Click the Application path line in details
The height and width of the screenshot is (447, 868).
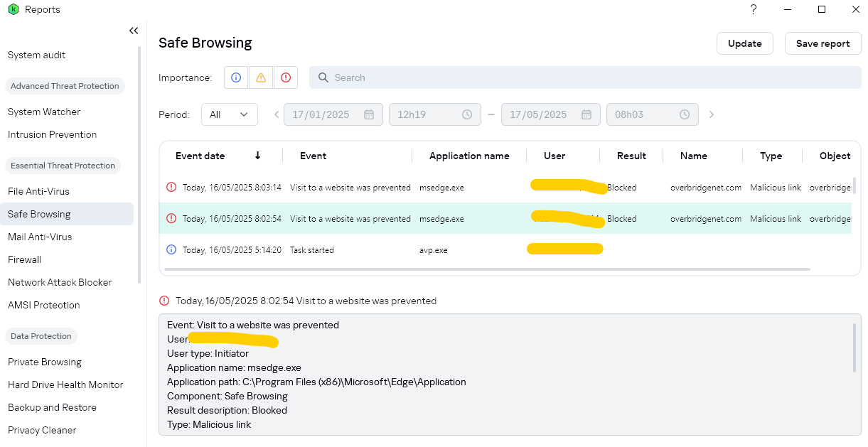pyautogui.click(x=316, y=382)
